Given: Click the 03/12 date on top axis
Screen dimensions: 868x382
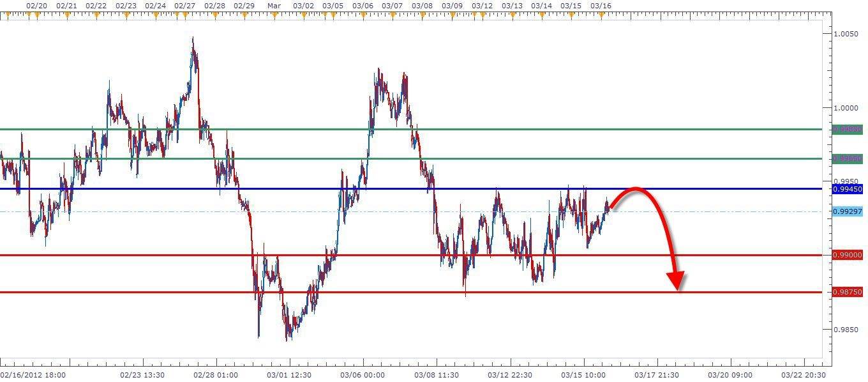Looking at the screenshot, I should tap(482, 5).
